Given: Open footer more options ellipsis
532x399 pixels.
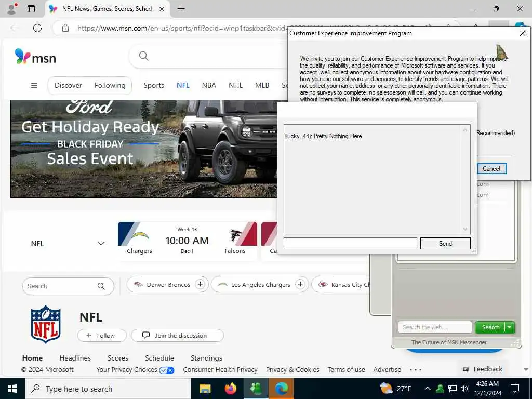Looking at the screenshot, I should (x=416, y=370).
